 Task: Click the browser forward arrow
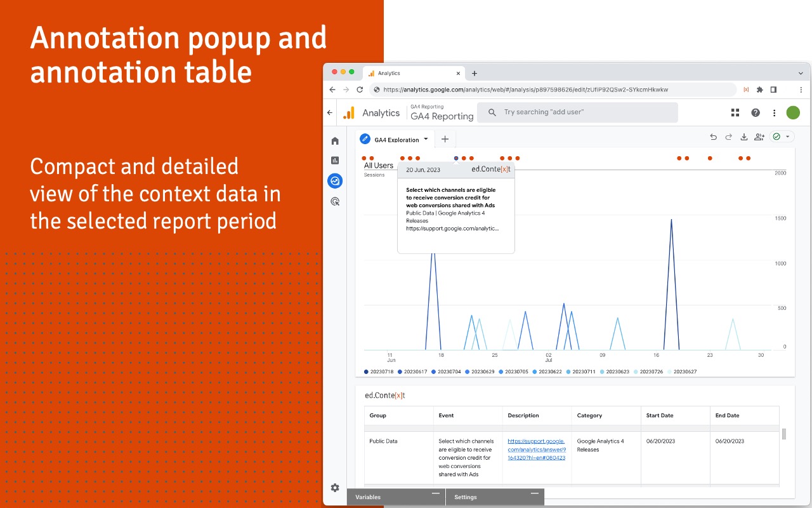click(x=346, y=90)
